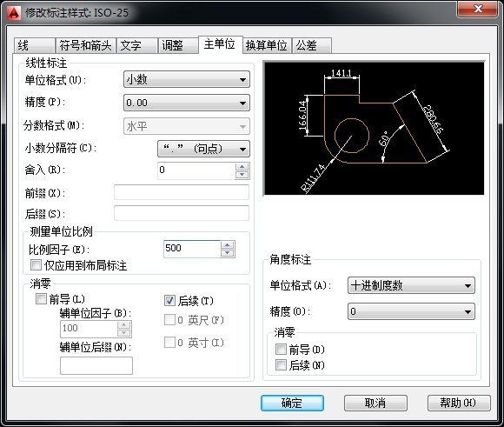
Task: Close the dimension style dialog
Action: pos(478,9)
